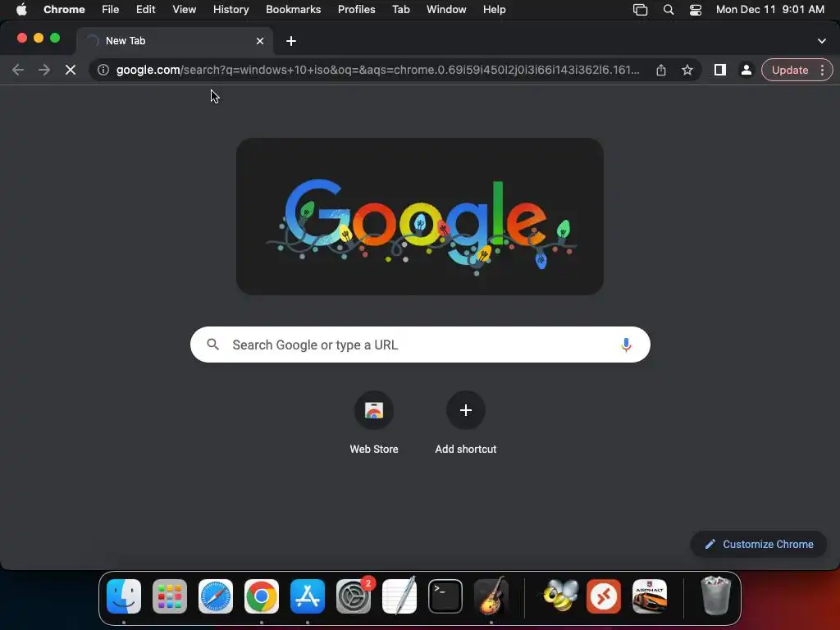Screen dimensions: 840x630
Task: Open the Chrome profile avatar
Action: pyautogui.click(x=746, y=71)
